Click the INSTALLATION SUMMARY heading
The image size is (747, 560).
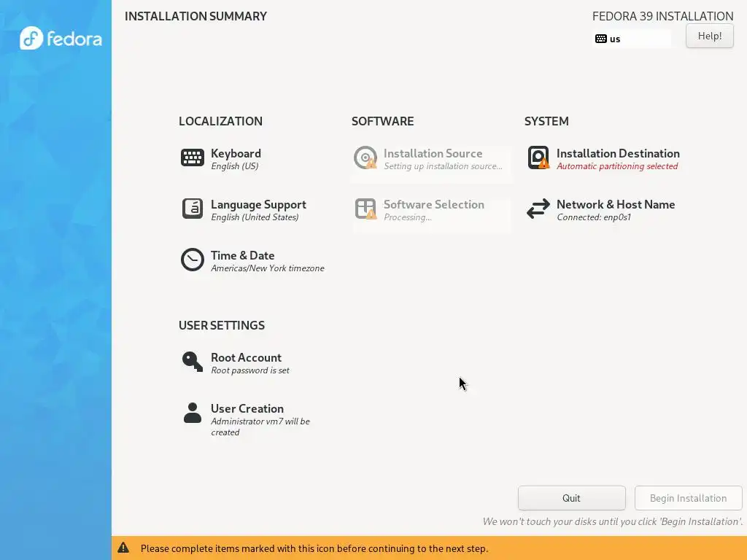tap(196, 16)
